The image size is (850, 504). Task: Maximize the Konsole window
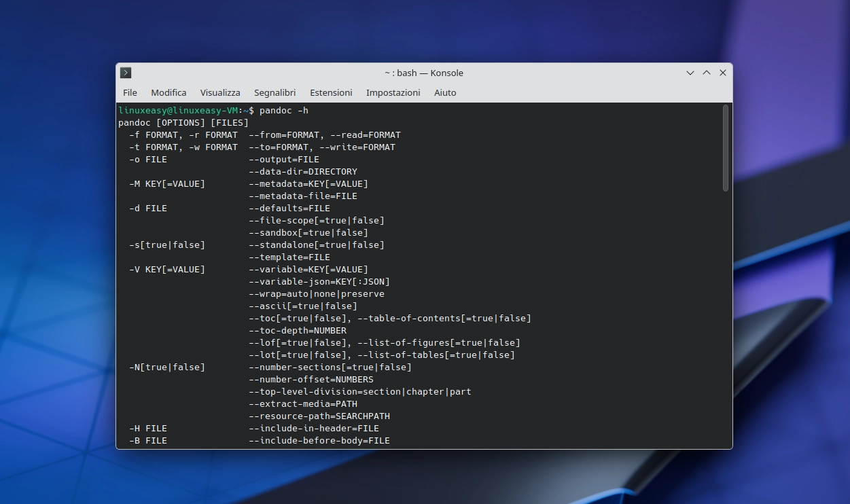click(x=707, y=73)
